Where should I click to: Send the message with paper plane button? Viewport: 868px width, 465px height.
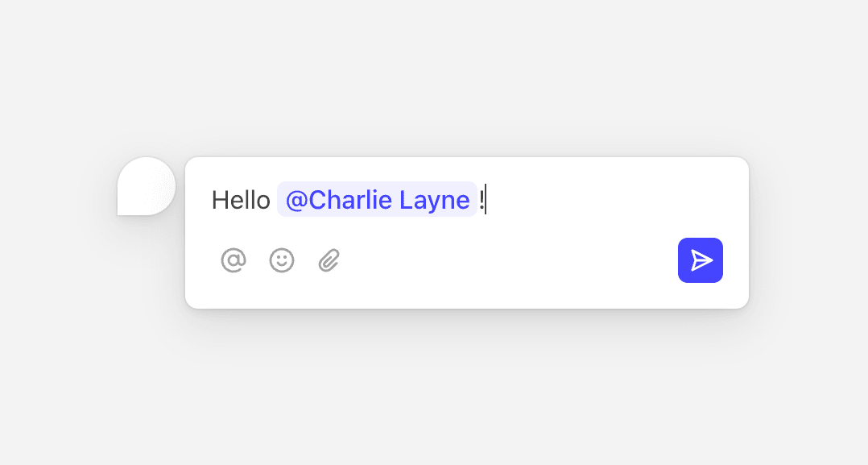click(x=701, y=260)
